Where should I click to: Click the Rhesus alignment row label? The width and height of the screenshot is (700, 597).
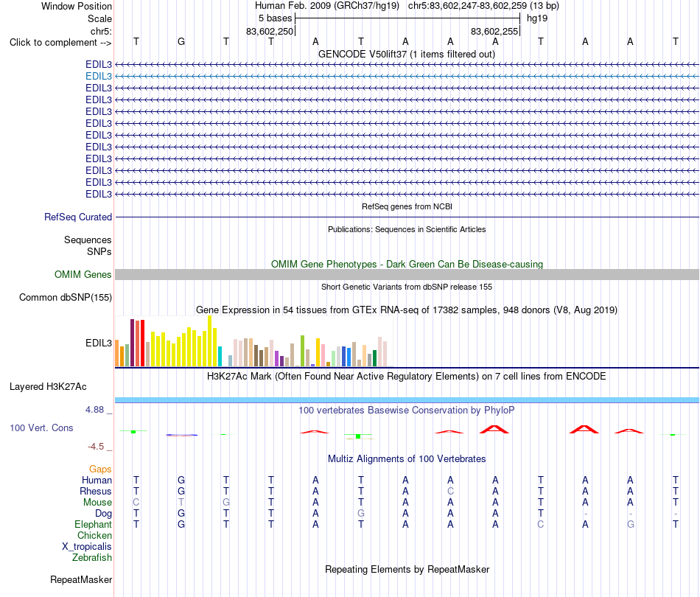96,491
